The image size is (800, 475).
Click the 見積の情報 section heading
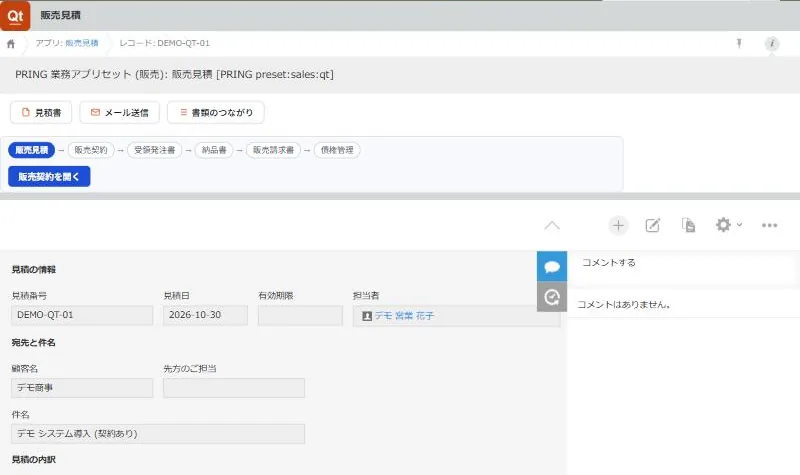pyautogui.click(x=34, y=269)
